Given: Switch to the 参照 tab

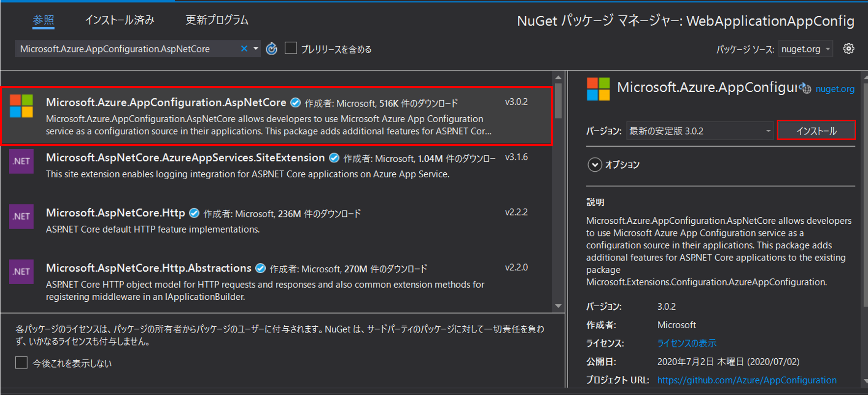Looking at the screenshot, I should tap(43, 20).
